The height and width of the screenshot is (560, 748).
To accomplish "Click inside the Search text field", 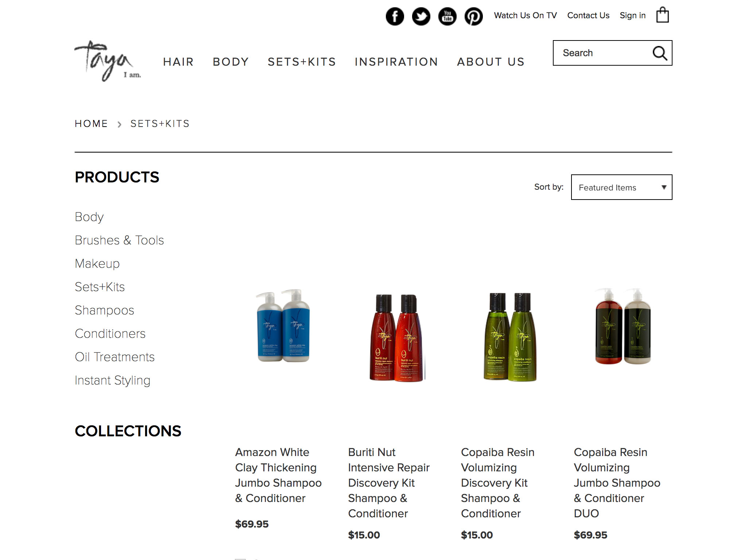I will 602,53.
